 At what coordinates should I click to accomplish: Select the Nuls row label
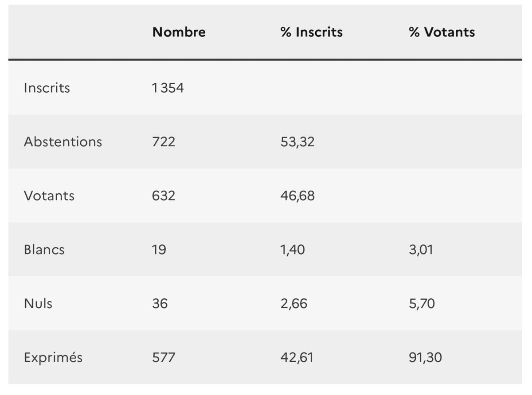[38, 304]
